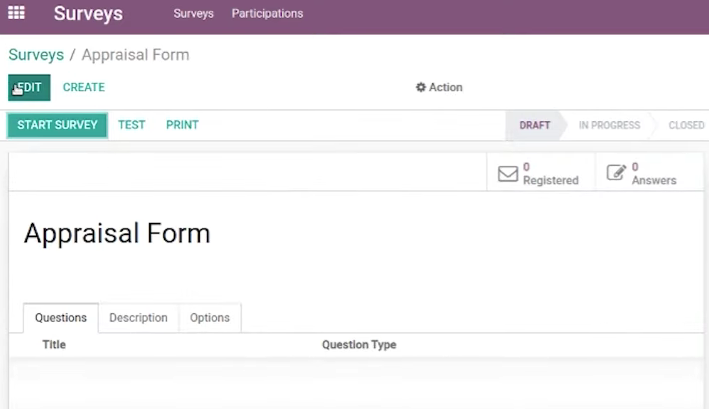Click the Test button

click(x=132, y=125)
